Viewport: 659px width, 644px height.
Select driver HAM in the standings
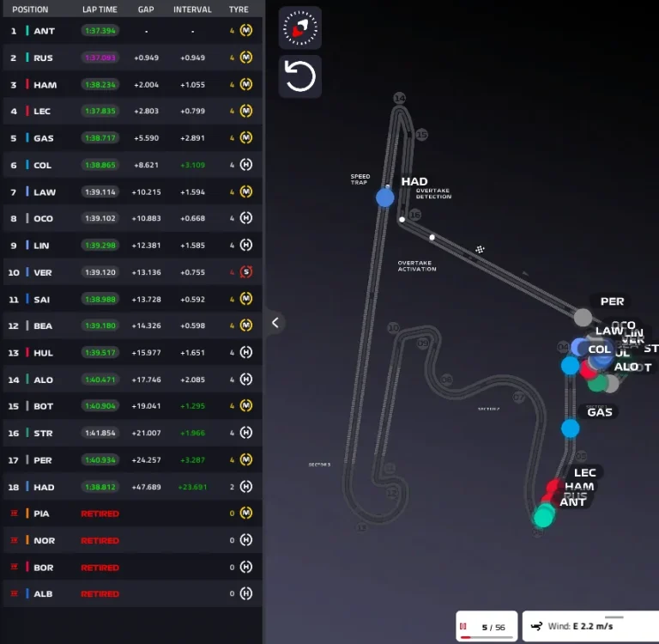pos(132,84)
